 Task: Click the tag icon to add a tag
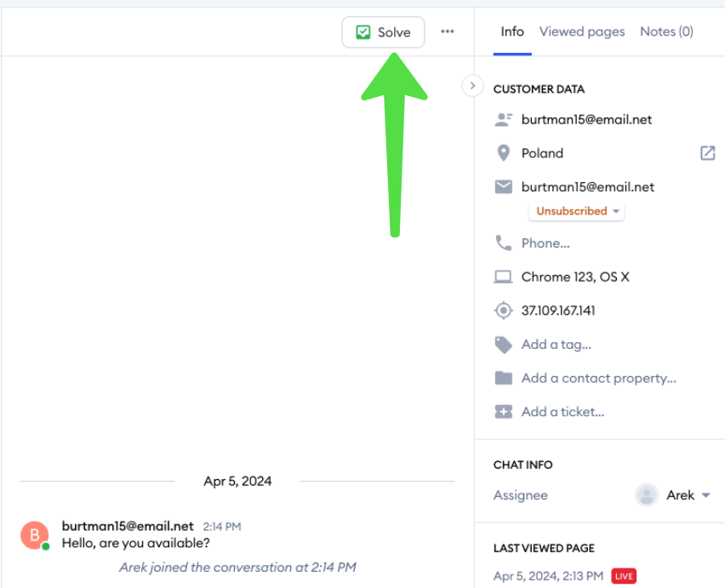(503, 344)
